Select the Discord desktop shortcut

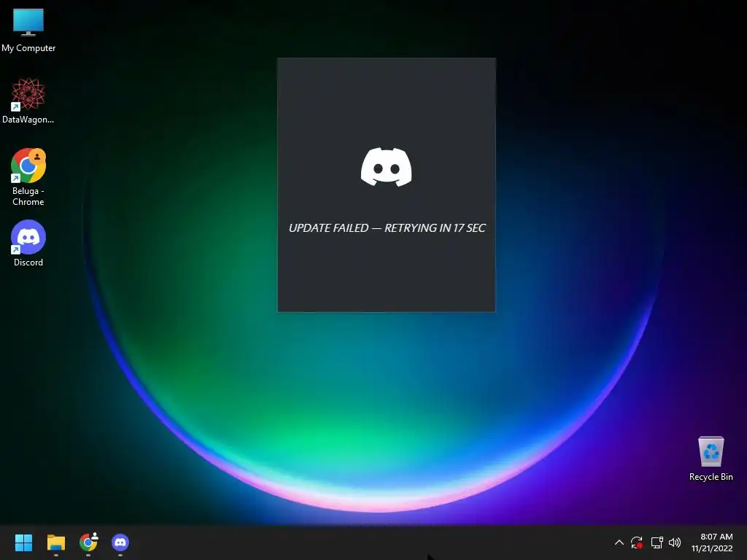coord(28,243)
